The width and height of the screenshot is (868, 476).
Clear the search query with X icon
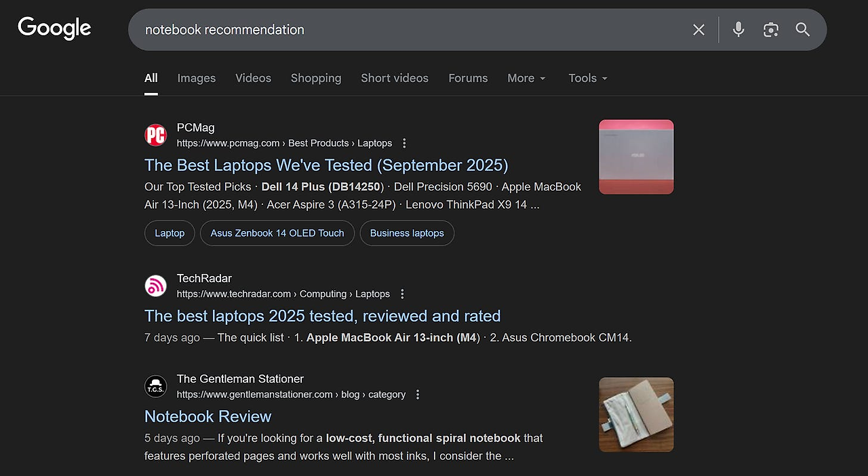pyautogui.click(x=698, y=30)
